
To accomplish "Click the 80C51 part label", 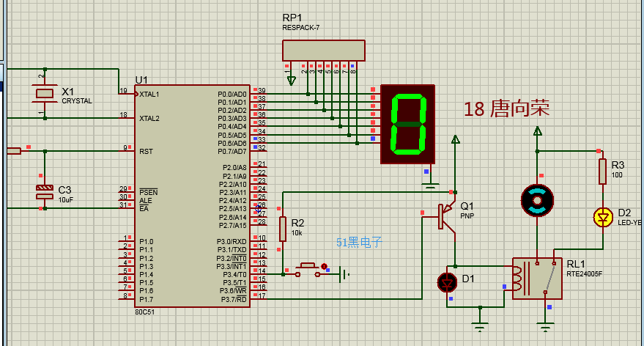I will (144, 312).
